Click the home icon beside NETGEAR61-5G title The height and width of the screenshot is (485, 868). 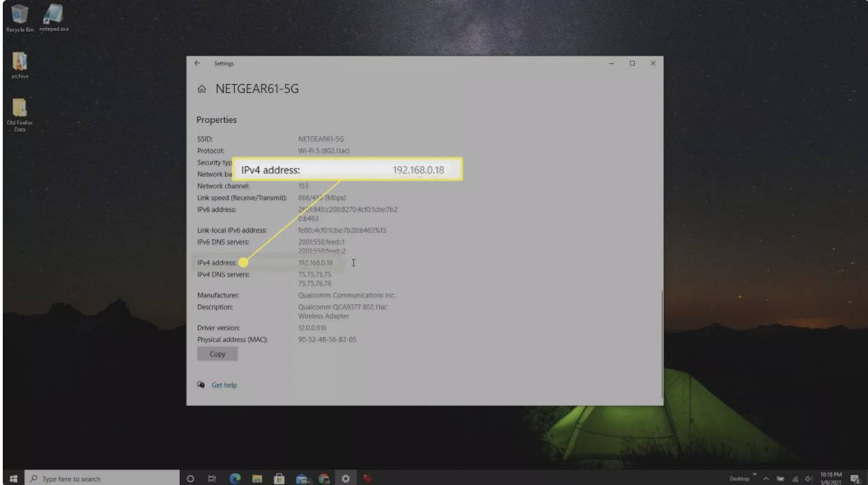(x=202, y=90)
